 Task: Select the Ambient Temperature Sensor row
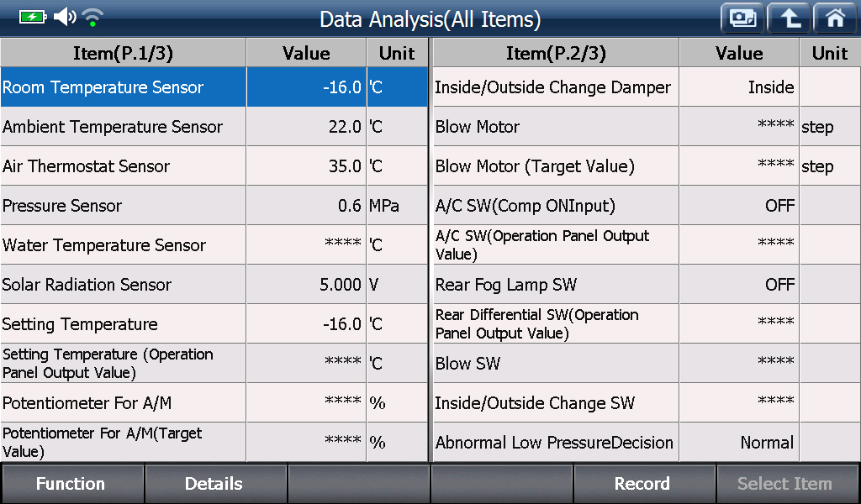tap(214, 127)
